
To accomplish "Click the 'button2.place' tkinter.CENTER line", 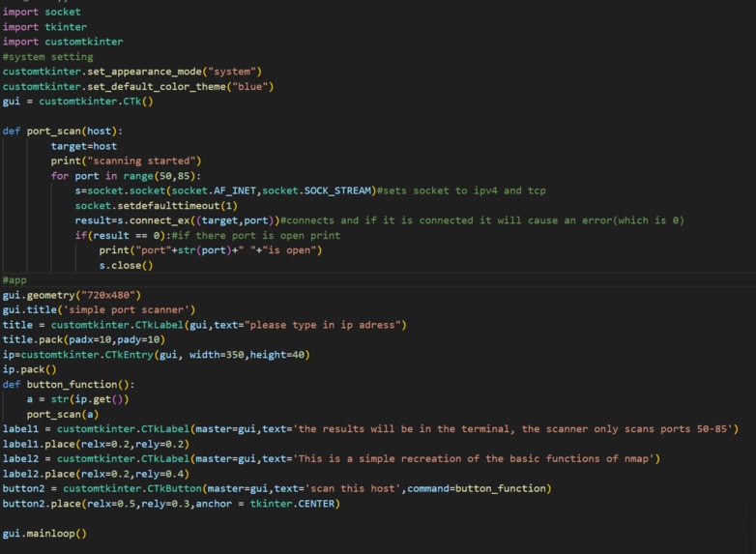I will (x=171, y=504).
